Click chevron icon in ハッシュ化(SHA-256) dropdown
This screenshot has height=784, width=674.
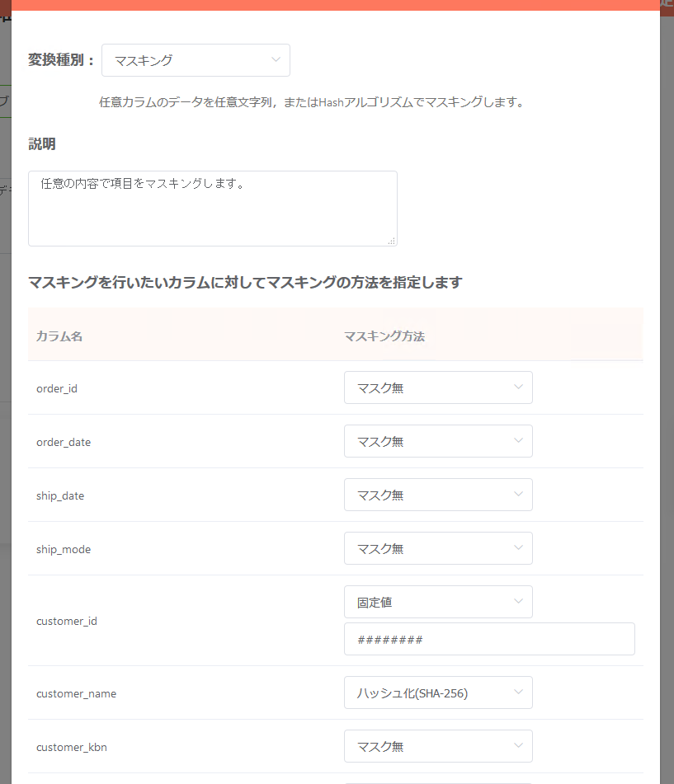pos(518,692)
